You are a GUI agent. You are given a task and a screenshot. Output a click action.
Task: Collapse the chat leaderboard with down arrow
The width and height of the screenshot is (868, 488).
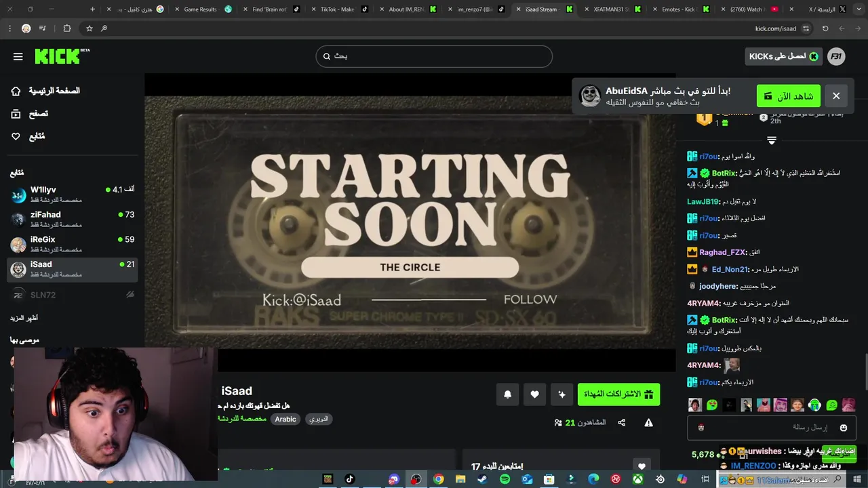(771, 140)
